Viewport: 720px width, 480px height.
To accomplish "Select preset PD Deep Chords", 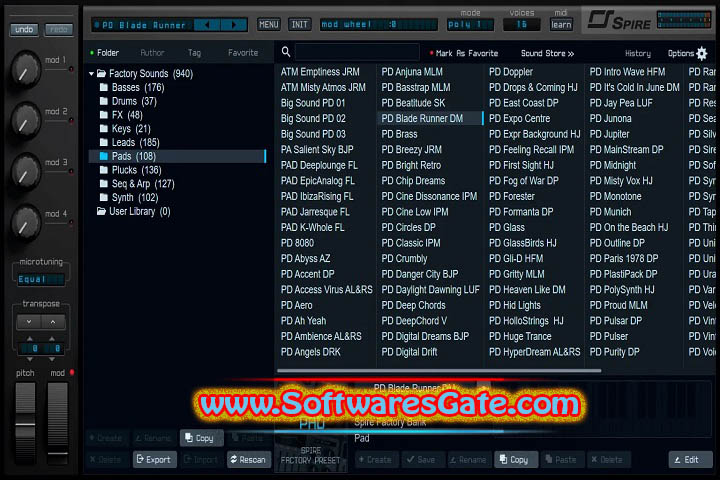I will (413, 305).
